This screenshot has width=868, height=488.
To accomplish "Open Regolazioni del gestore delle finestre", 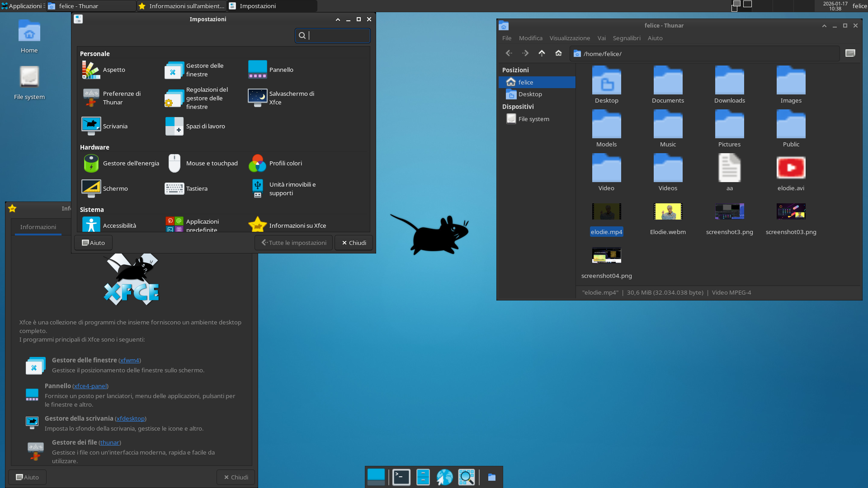I will tap(197, 98).
